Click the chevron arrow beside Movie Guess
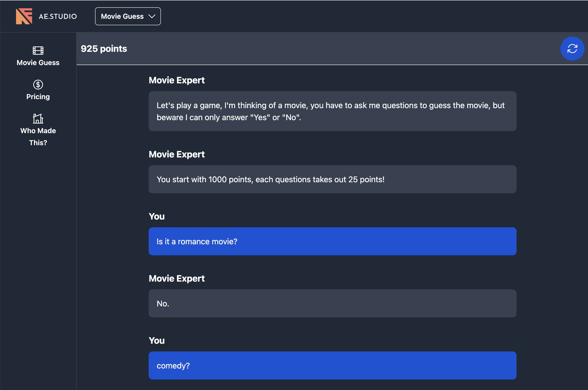This screenshot has height=390, width=588. point(152,16)
